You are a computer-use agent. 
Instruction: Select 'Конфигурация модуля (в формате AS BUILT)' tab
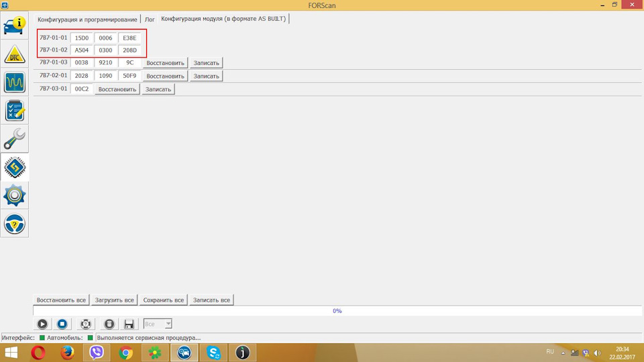tap(223, 19)
